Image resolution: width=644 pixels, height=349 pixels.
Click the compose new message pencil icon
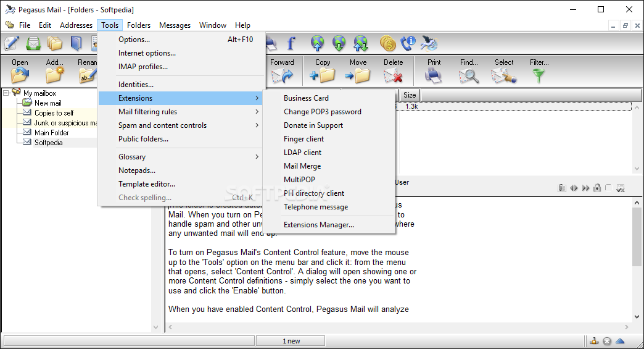(x=12, y=43)
